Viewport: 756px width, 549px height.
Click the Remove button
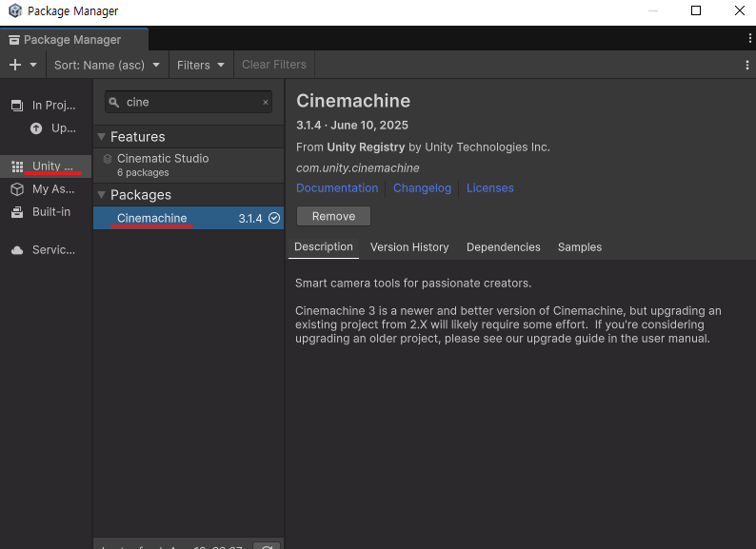333,216
